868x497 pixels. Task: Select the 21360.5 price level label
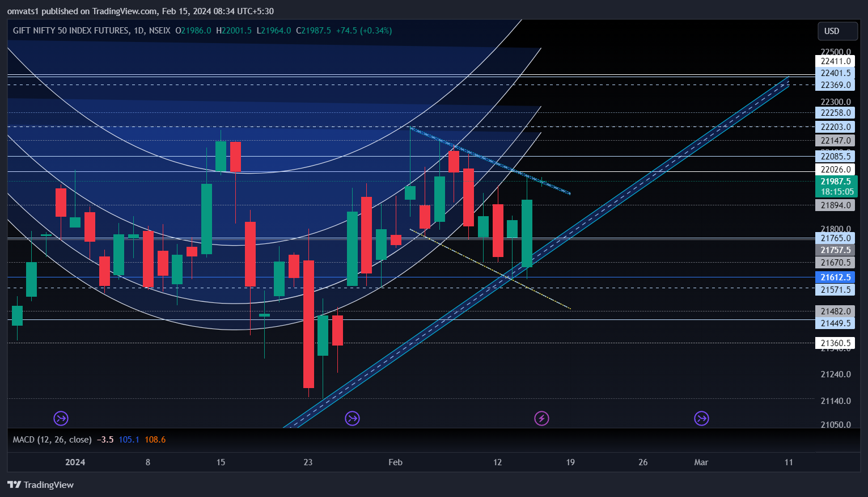point(836,343)
